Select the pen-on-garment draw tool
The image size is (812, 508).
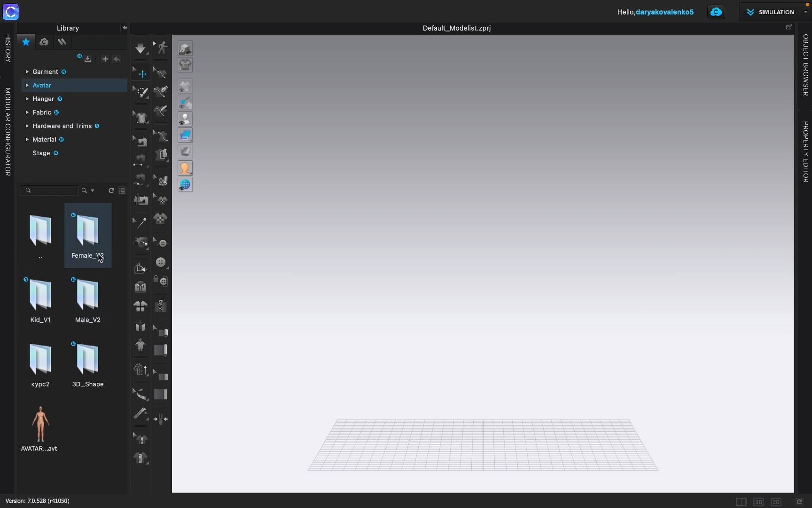[x=161, y=91]
